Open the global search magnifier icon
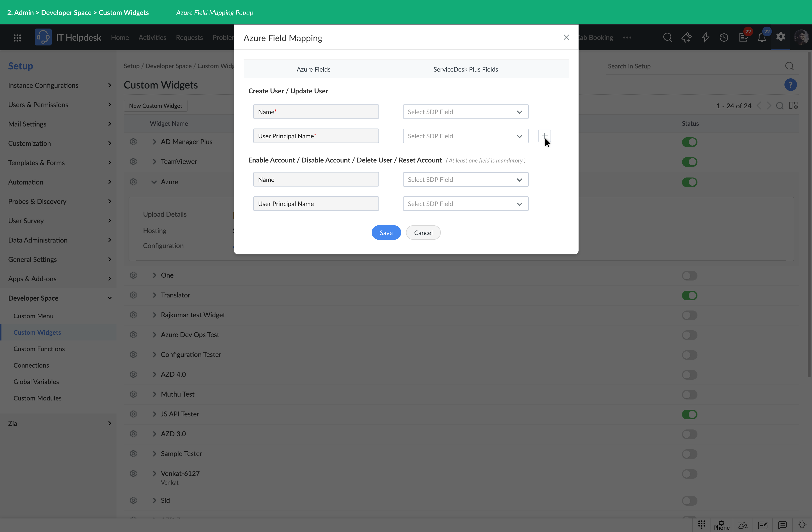 668,37
